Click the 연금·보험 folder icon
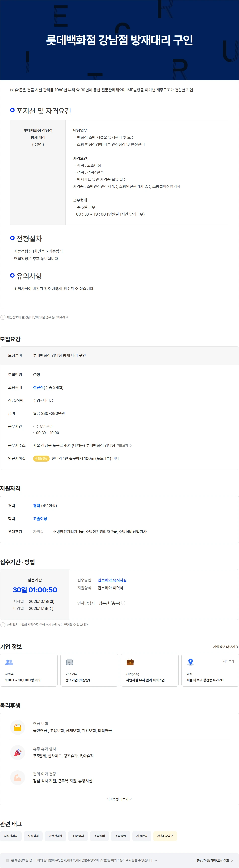The image size is (239, 868). click(x=17, y=727)
